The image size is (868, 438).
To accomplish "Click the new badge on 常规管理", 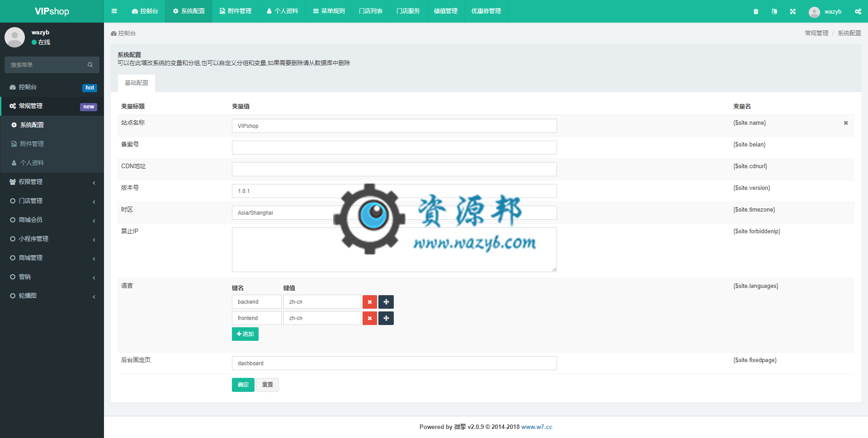I will (x=89, y=107).
